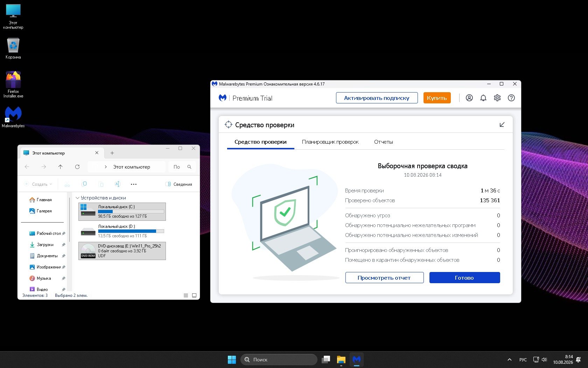The width and height of the screenshot is (588, 368).
Task: Go up one level in Explorer
Action: [60, 167]
